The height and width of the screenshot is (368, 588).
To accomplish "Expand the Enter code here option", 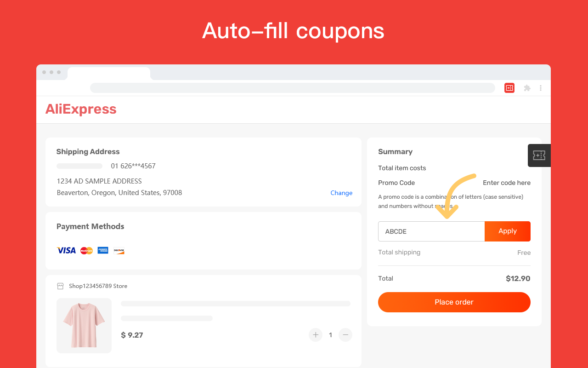I will tap(506, 183).
